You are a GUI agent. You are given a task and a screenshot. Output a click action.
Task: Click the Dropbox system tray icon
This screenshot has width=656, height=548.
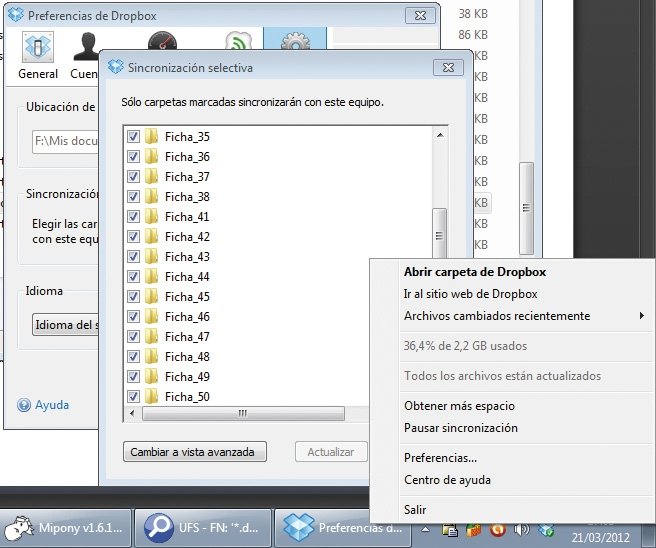[x=546, y=530]
